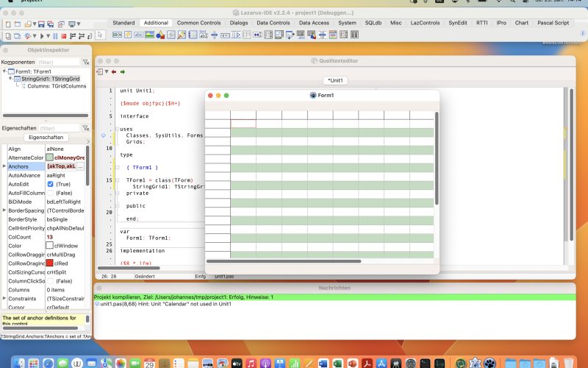Image resolution: width=588 pixels, height=368 pixels.
Task: Open Apple Music from the Dock
Action: (x=251, y=363)
